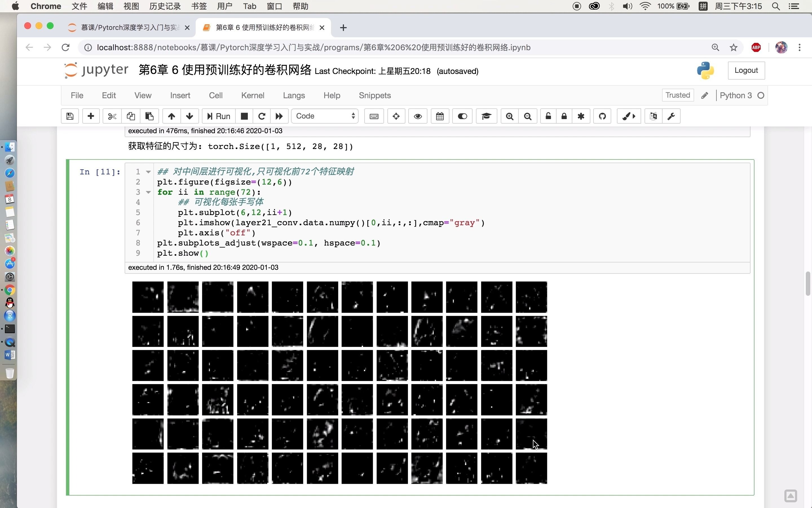812x508 pixels.
Task: Open the Chrome user profile avatar
Action: click(x=782, y=47)
